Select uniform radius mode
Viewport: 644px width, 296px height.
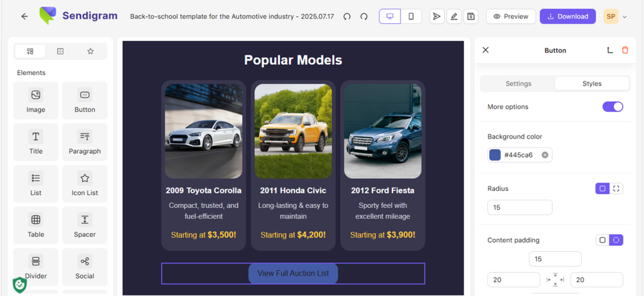[x=602, y=189]
